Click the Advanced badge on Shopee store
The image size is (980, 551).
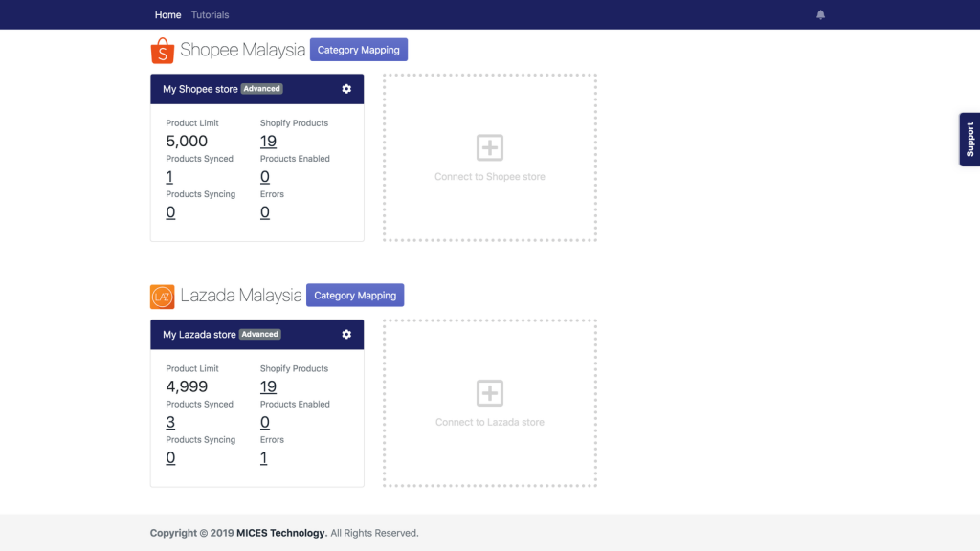pyautogui.click(x=261, y=89)
